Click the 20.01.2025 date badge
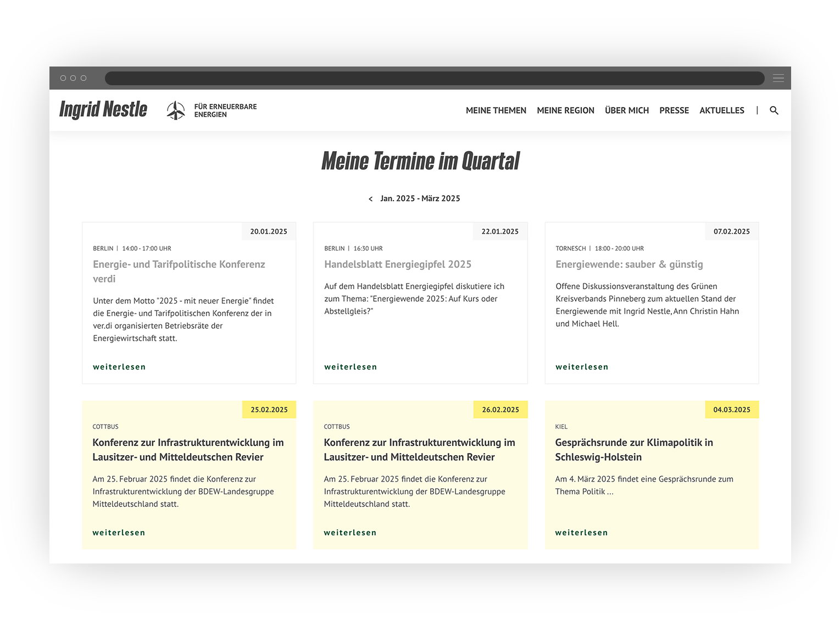Screen dimensions: 840x630 pos(269,231)
